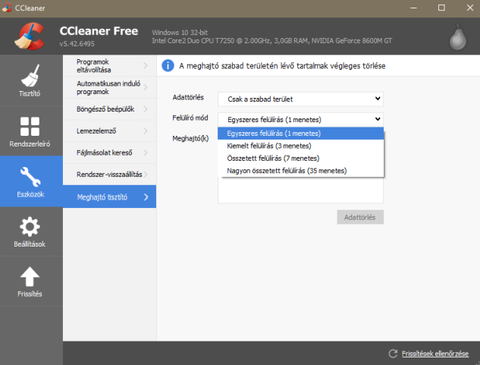
Task: Click the CCleaner logo in header
Action: 30,36
